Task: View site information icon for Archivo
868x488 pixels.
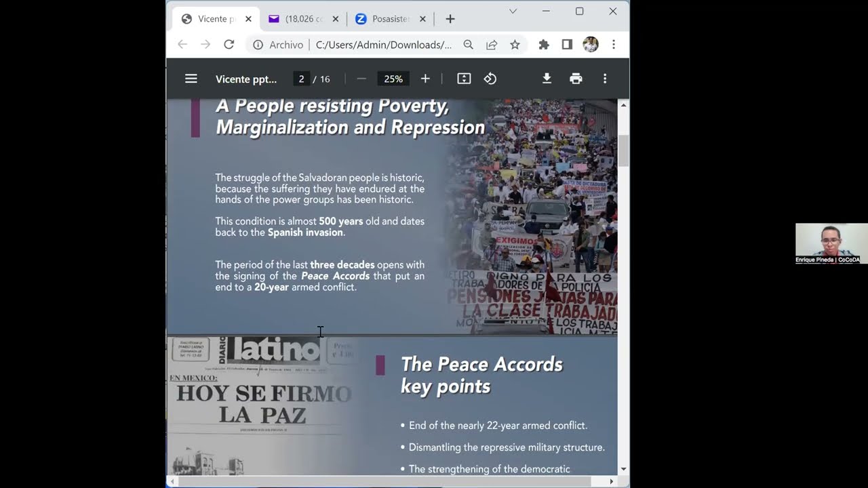Action: point(258,45)
